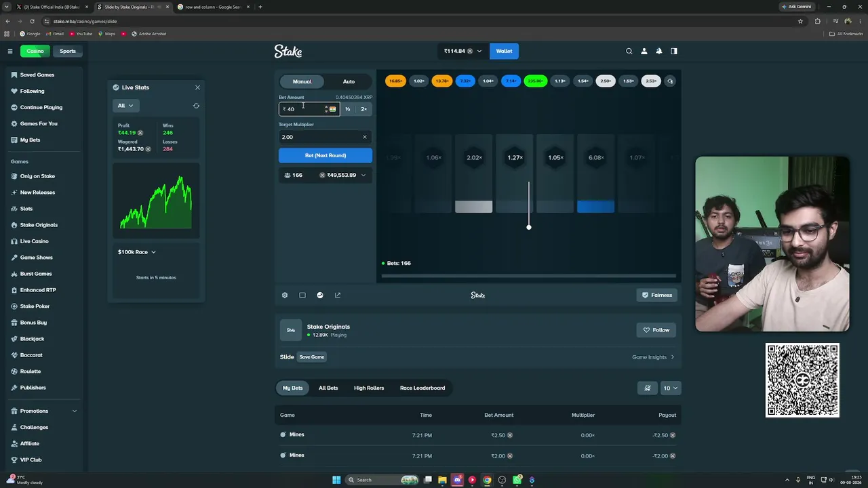Open Stake Originals category

(39, 225)
